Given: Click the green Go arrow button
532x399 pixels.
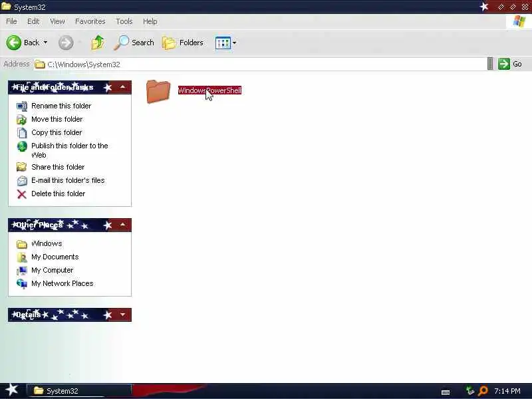Looking at the screenshot, I should pos(504,64).
